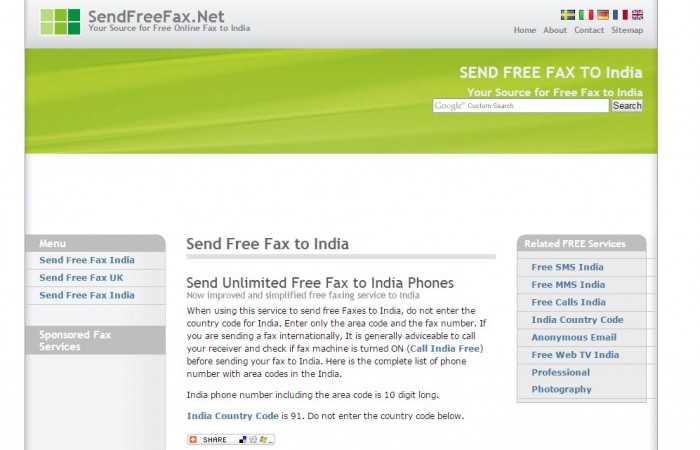Open Free SMS India related service

click(567, 267)
